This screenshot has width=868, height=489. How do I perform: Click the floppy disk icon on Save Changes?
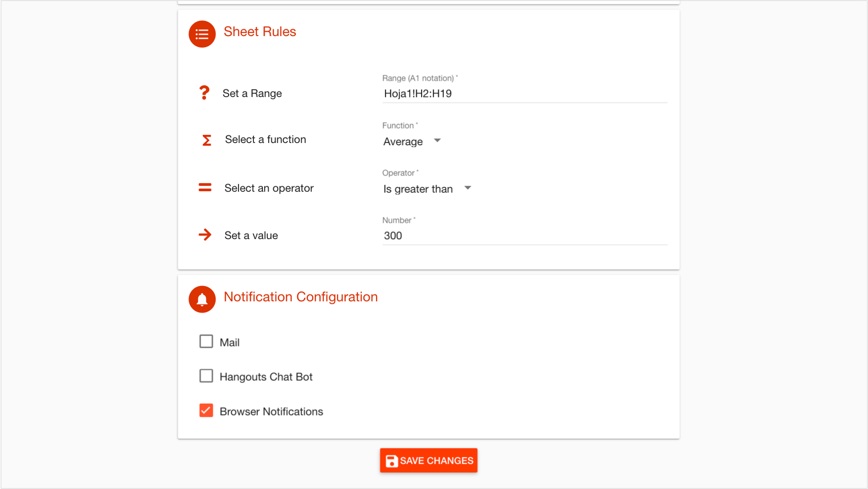pyautogui.click(x=392, y=461)
